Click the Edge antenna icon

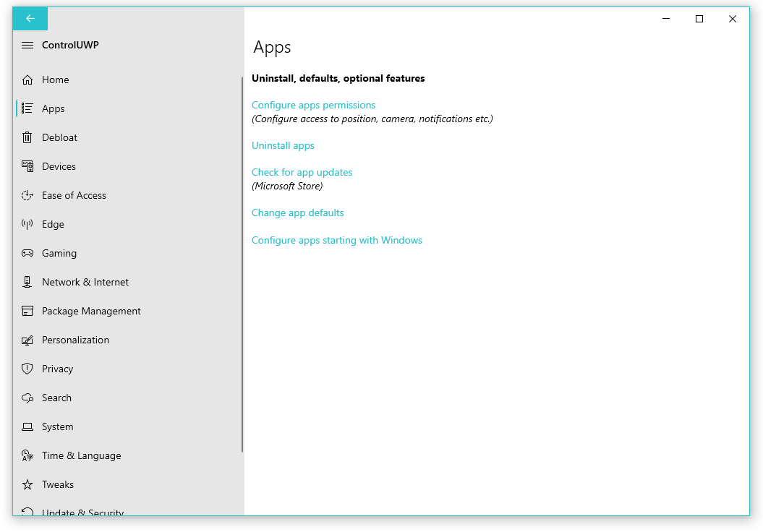coord(27,224)
